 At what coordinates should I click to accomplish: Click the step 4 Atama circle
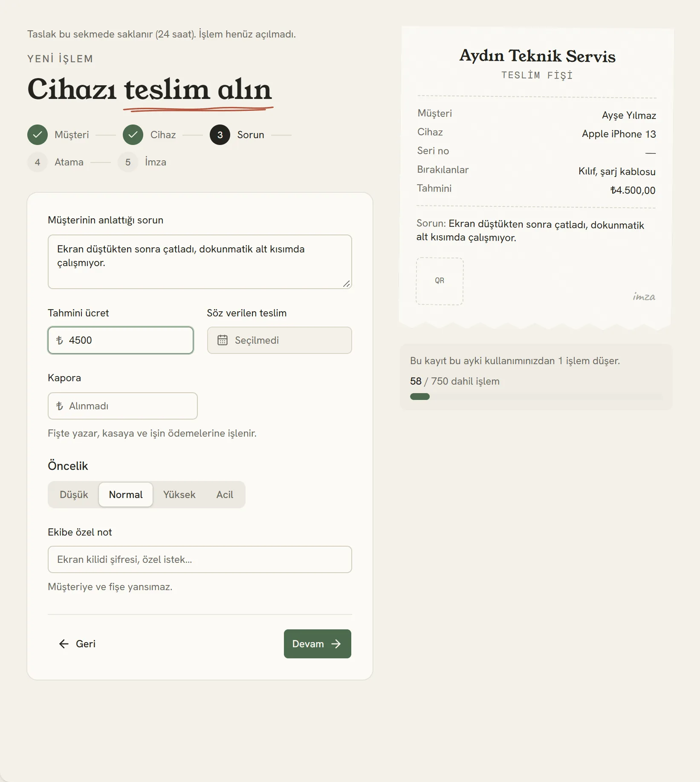tap(38, 162)
